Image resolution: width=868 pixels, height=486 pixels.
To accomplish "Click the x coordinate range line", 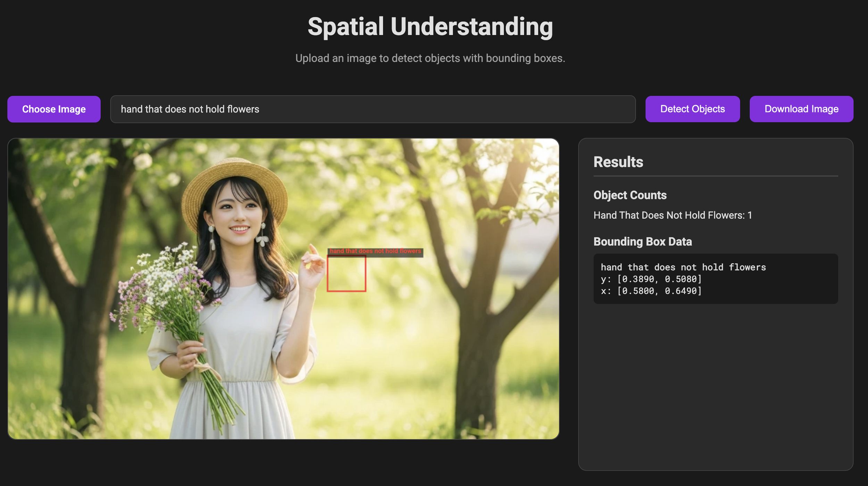I will coord(651,291).
